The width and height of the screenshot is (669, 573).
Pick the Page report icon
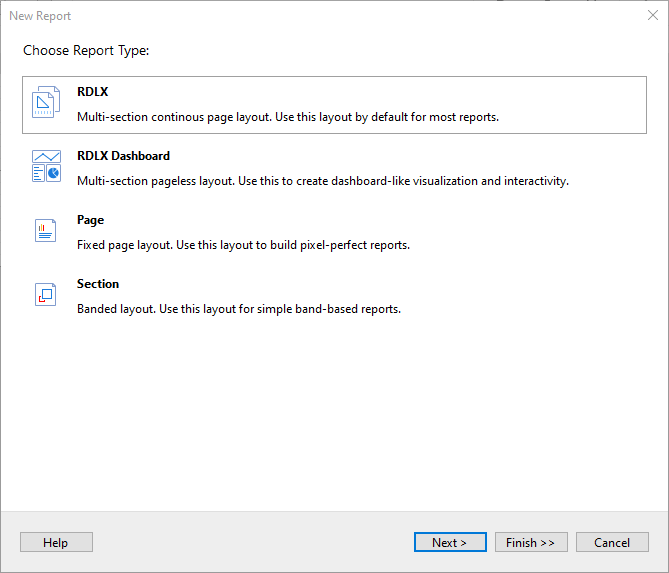click(x=46, y=230)
